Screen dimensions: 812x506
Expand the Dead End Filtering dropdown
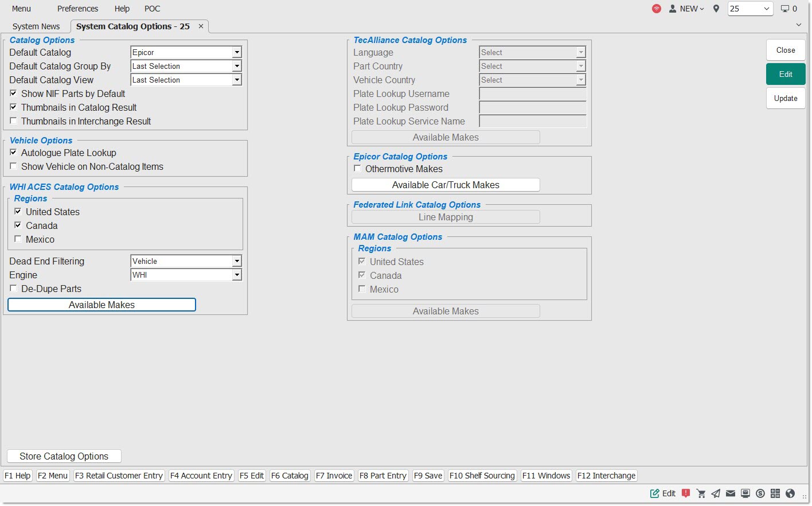click(x=236, y=261)
